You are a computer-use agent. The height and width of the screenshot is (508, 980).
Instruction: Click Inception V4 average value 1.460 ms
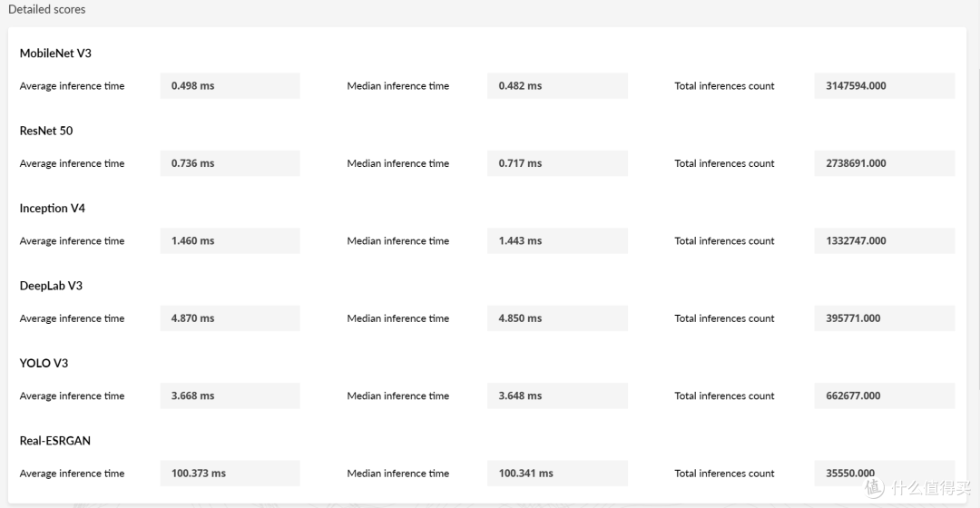tap(192, 241)
